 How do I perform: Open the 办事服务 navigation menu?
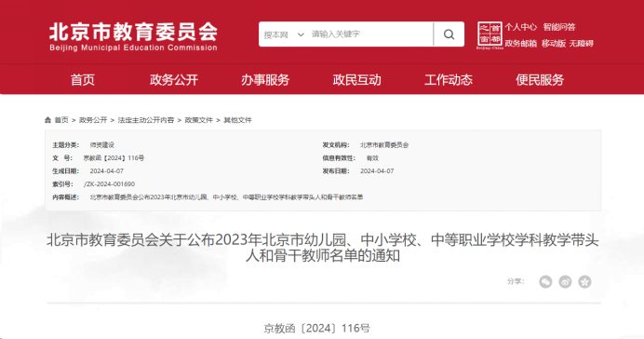265,79
